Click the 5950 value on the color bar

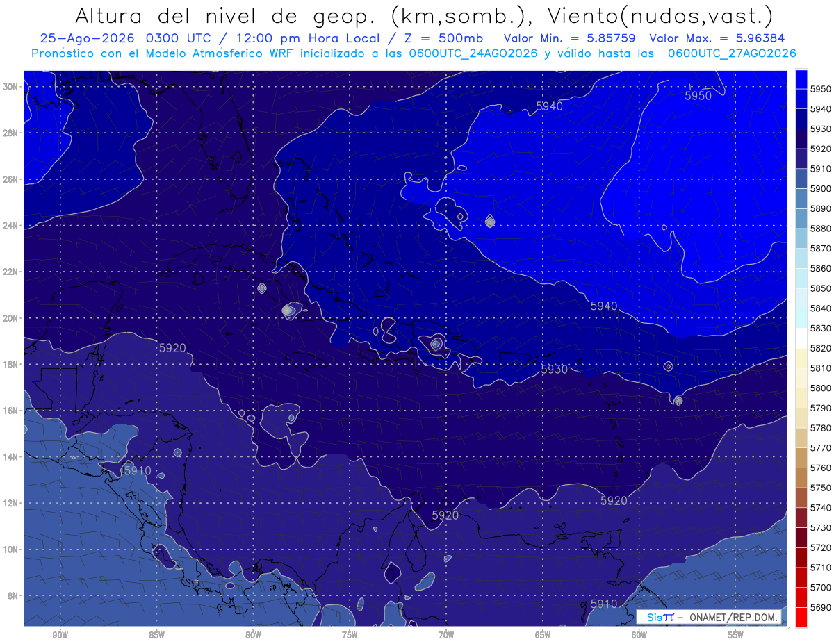pyautogui.click(x=821, y=89)
